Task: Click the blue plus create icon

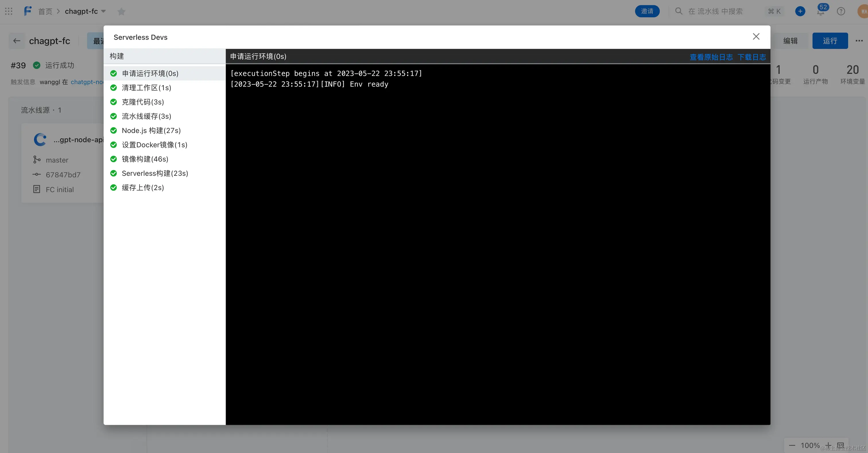Action: click(800, 11)
